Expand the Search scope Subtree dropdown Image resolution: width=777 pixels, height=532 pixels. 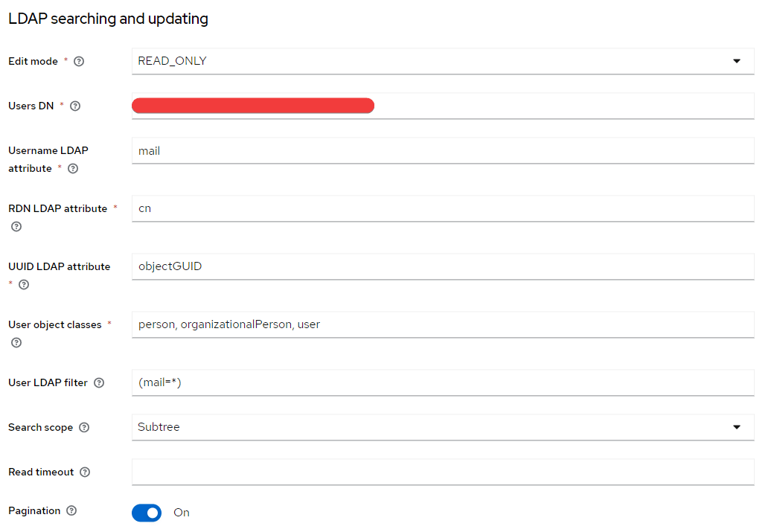pyautogui.click(x=443, y=427)
